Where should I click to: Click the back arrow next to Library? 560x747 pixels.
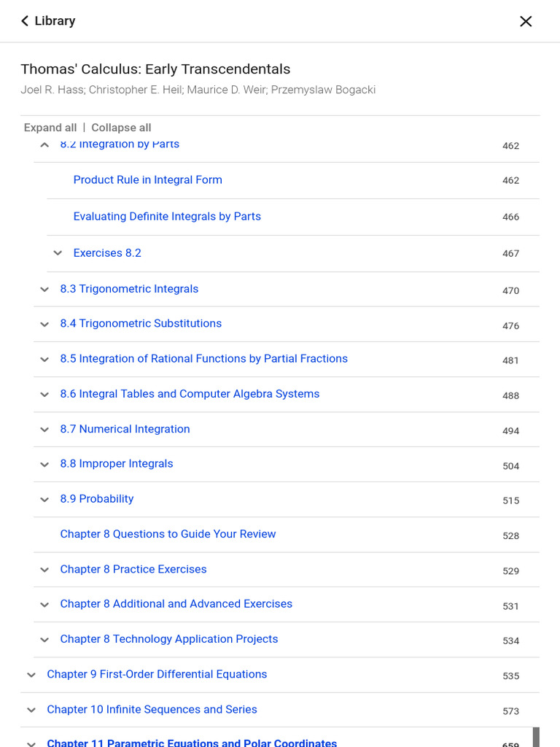[x=25, y=21]
